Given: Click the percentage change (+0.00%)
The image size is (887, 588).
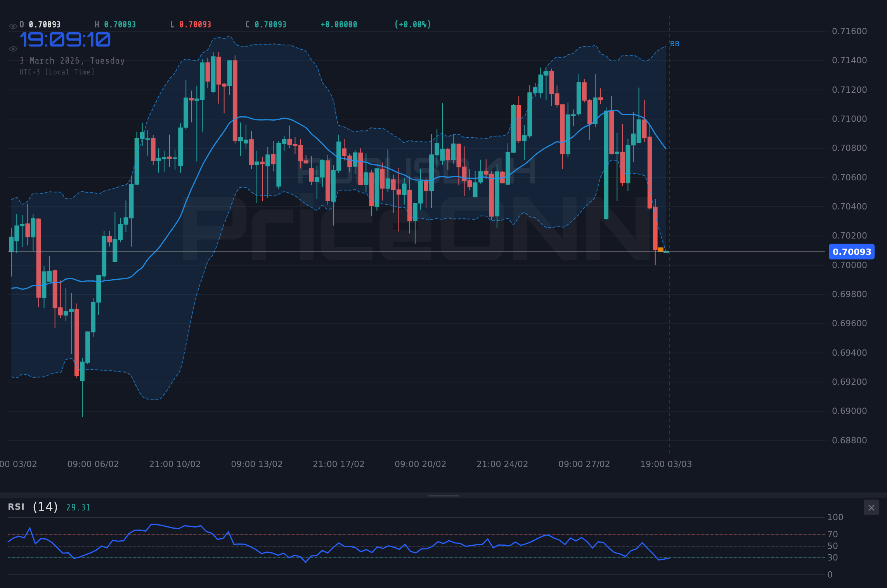Looking at the screenshot, I should click(412, 24).
